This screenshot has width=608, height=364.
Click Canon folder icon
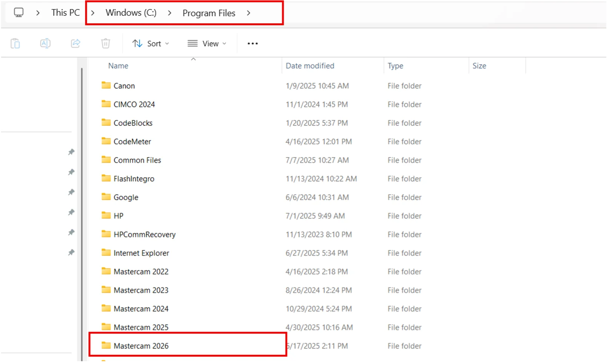106,85
